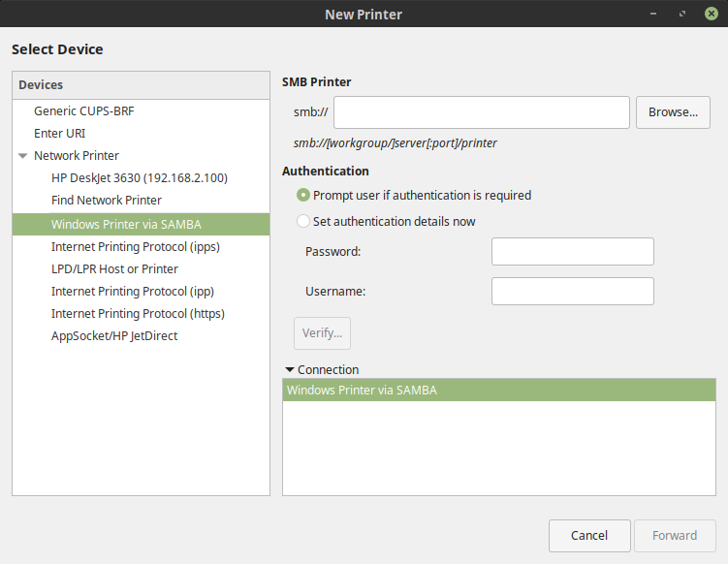Click into the smb:// address field
Viewport: 728px width, 564px height.
tap(481, 112)
